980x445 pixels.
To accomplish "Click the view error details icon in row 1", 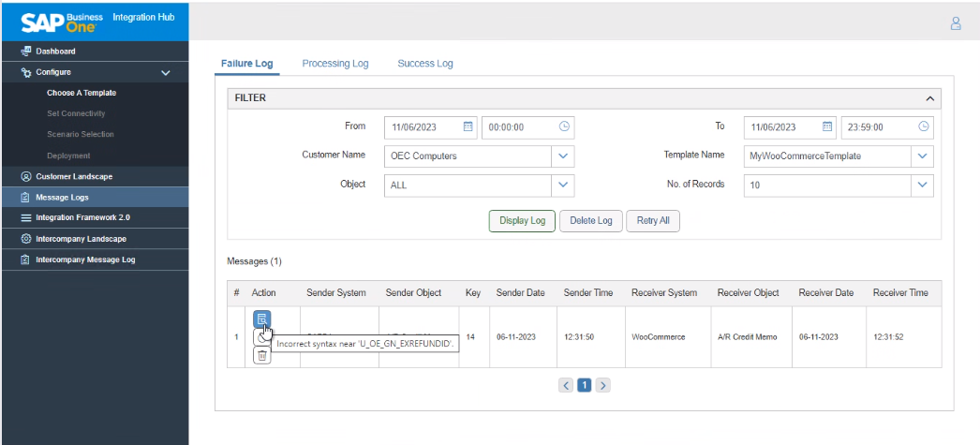I will [x=262, y=319].
